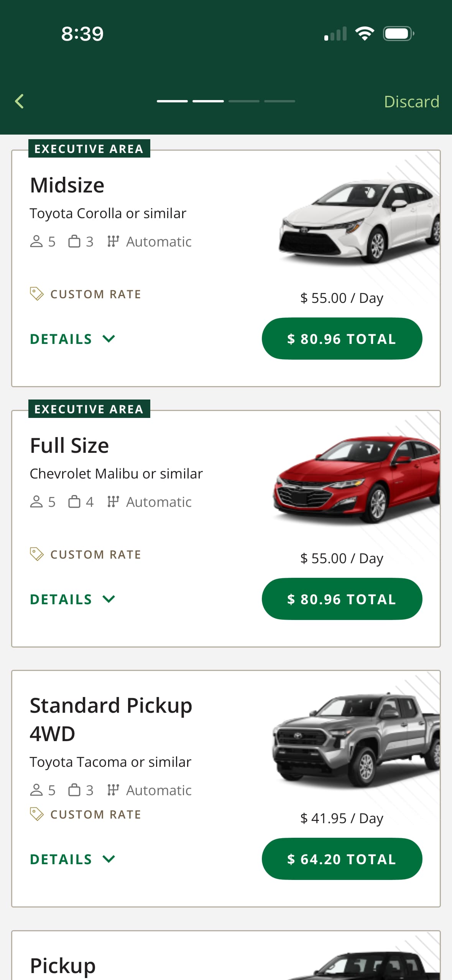Click the Midsize luggage bag icon
Viewport: 452px width, 980px height.
click(74, 242)
